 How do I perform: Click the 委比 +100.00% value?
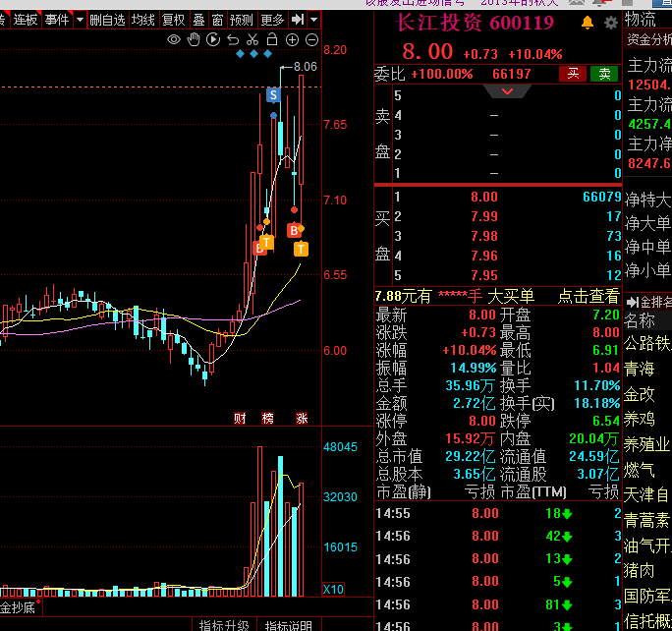click(442, 74)
